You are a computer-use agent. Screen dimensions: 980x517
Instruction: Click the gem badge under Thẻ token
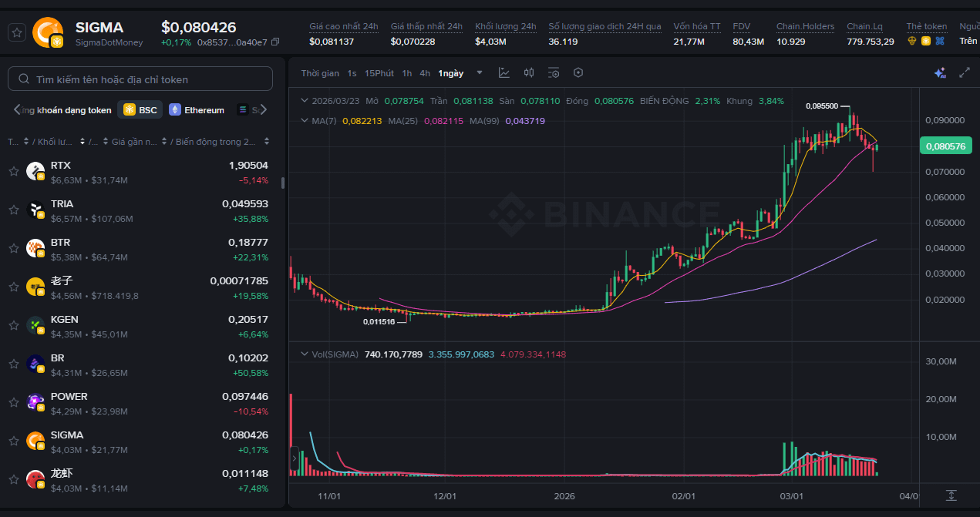(x=912, y=41)
